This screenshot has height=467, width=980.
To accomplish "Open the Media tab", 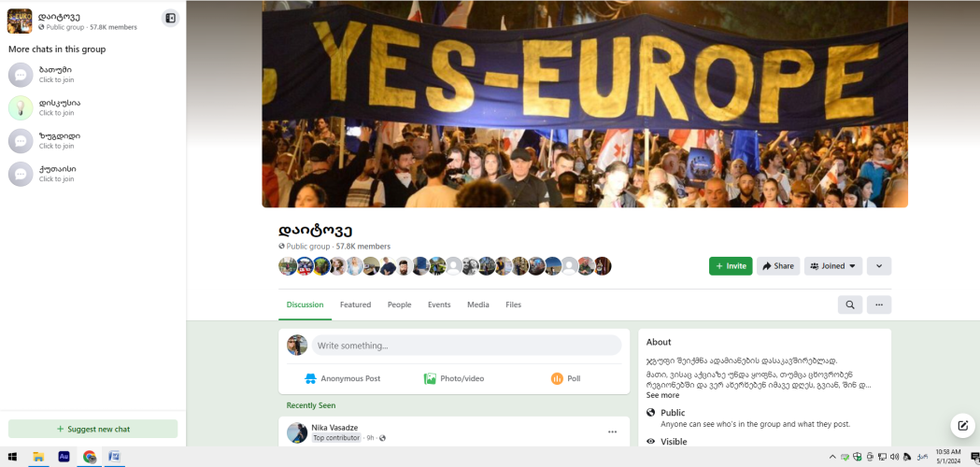I will point(478,304).
